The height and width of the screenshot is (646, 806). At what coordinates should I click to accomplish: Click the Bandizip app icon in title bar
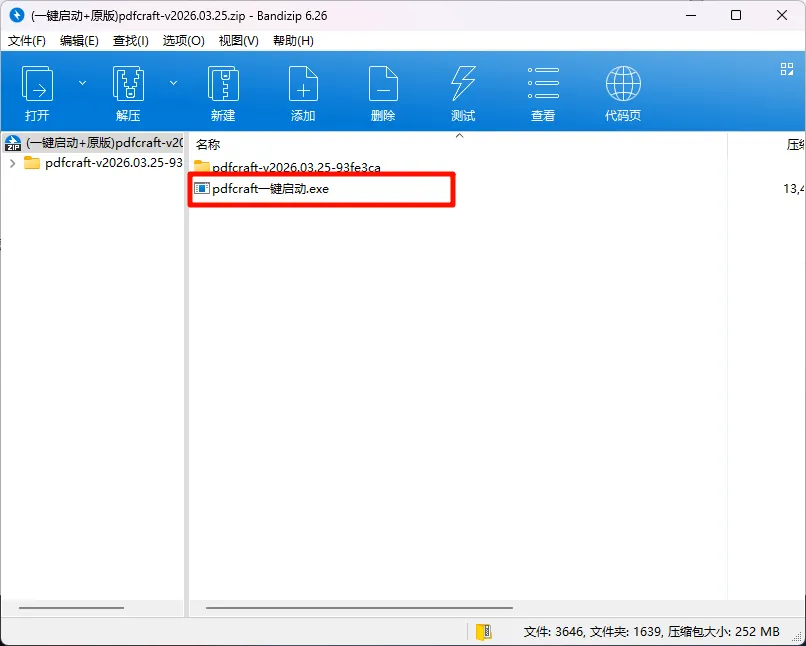click(x=16, y=15)
